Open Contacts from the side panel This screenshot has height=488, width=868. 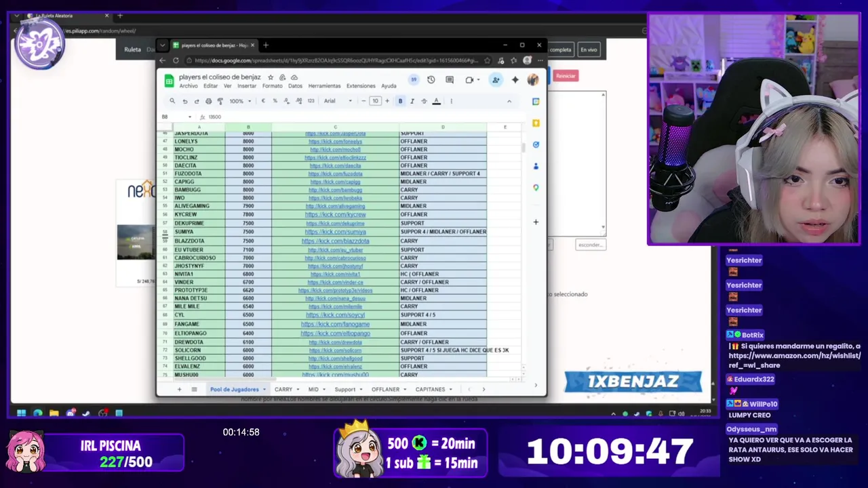click(536, 166)
